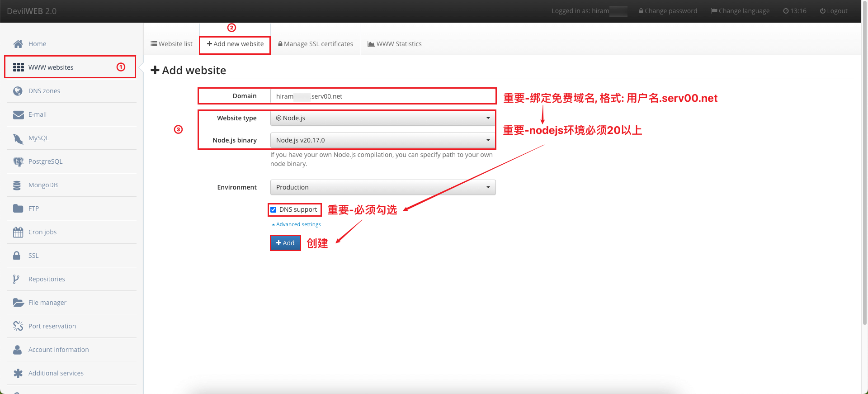Click the WWW websites grid icon
868x394 pixels.
coord(18,67)
